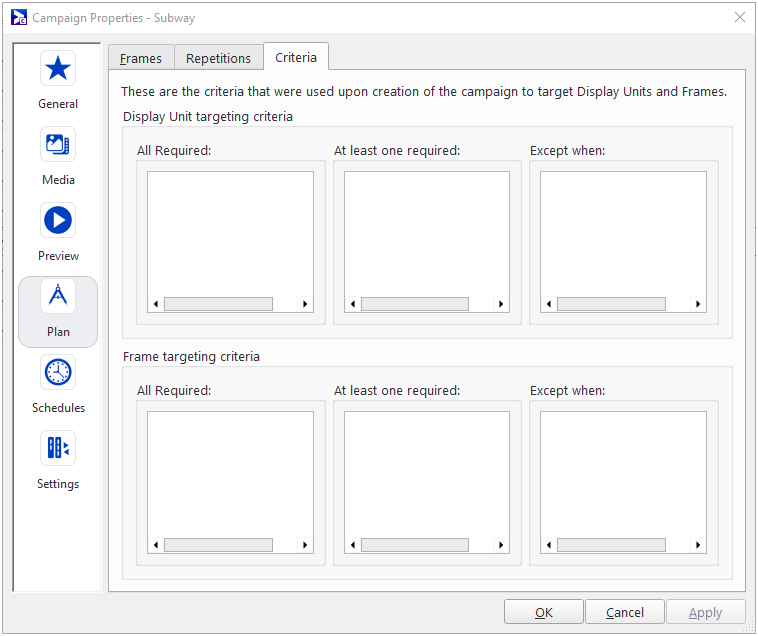Screen dimensions: 758x636
Task: Open the General star icon section
Action: [x=58, y=69]
